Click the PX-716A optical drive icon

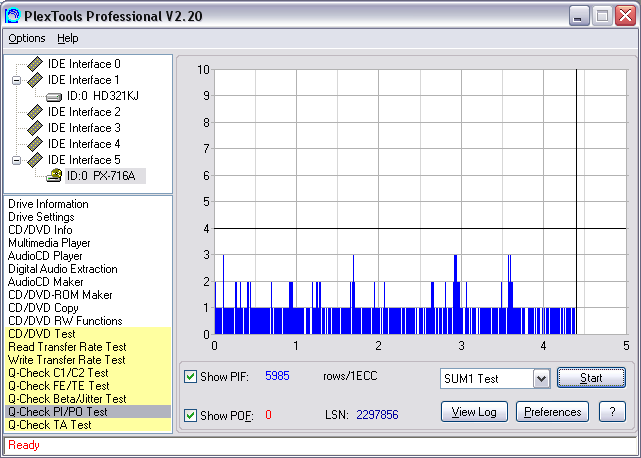pyautogui.click(x=54, y=176)
